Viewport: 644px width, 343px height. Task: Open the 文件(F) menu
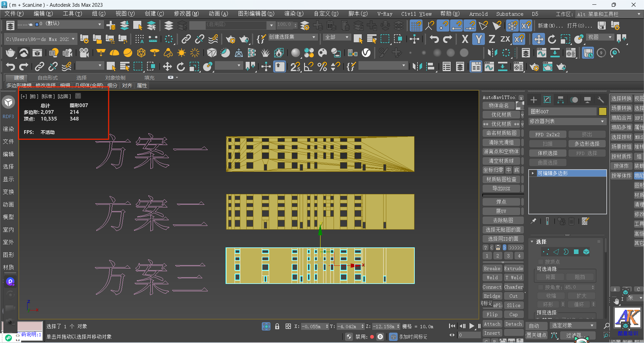point(14,14)
